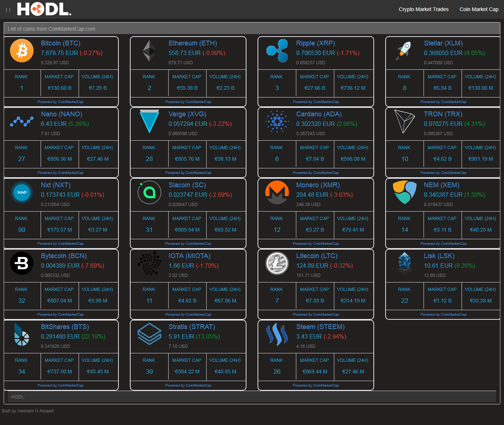Image resolution: width=504 pixels, height=425 pixels.
Task: Click List of coins from CoinMarketCap.com header
Action: click(x=52, y=29)
